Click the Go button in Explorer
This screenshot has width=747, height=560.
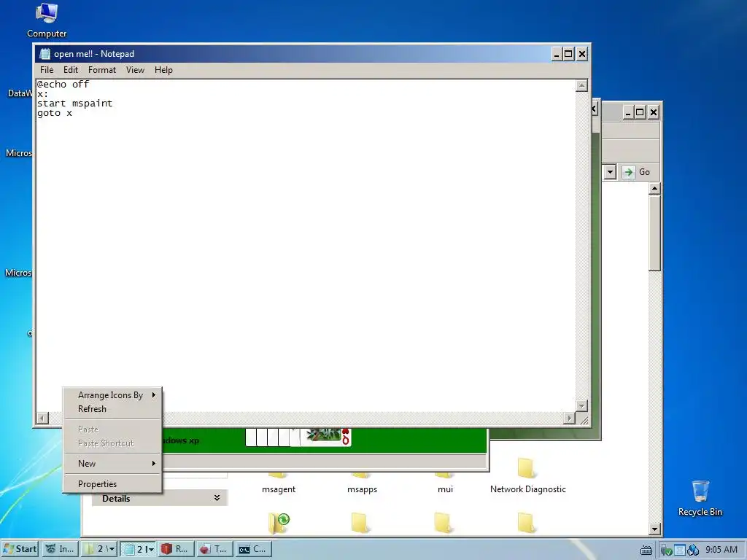point(636,172)
